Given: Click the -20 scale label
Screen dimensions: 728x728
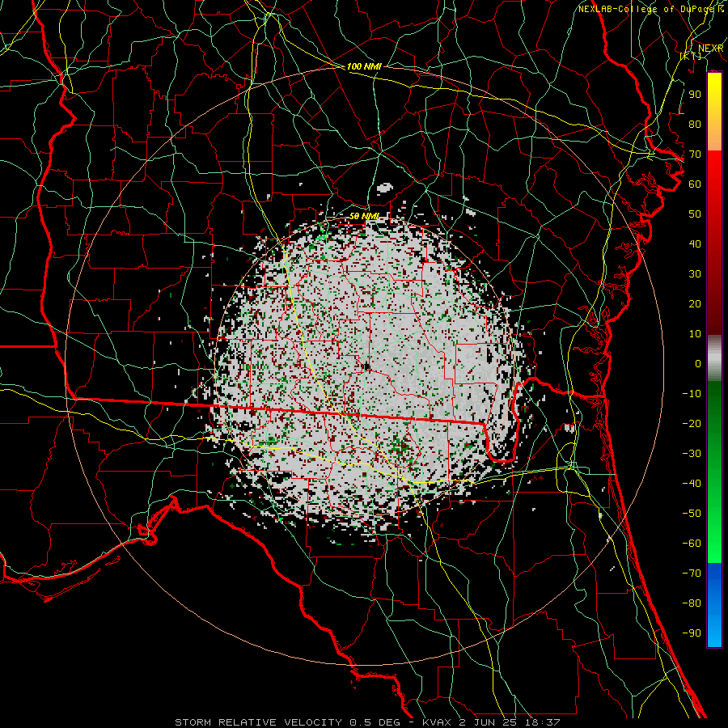Looking at the screenshot, I should point(692,424).
